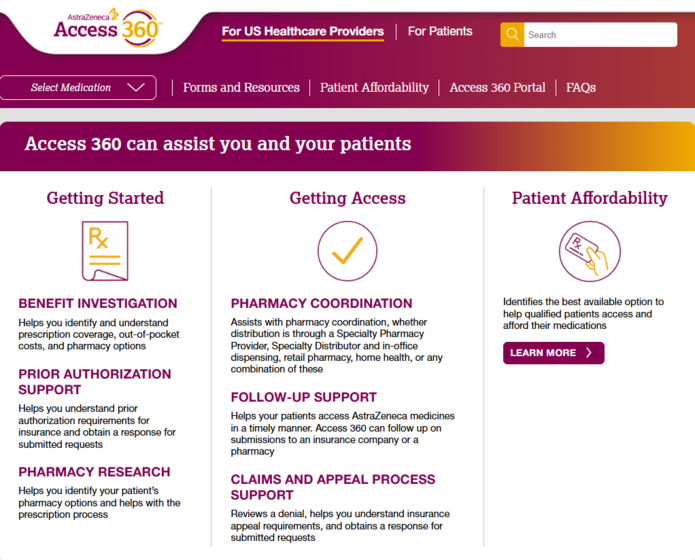Screen dimensions: 695x560
Task: Switch to For US Healthcare Providers tab
Action: click(302, 31)
